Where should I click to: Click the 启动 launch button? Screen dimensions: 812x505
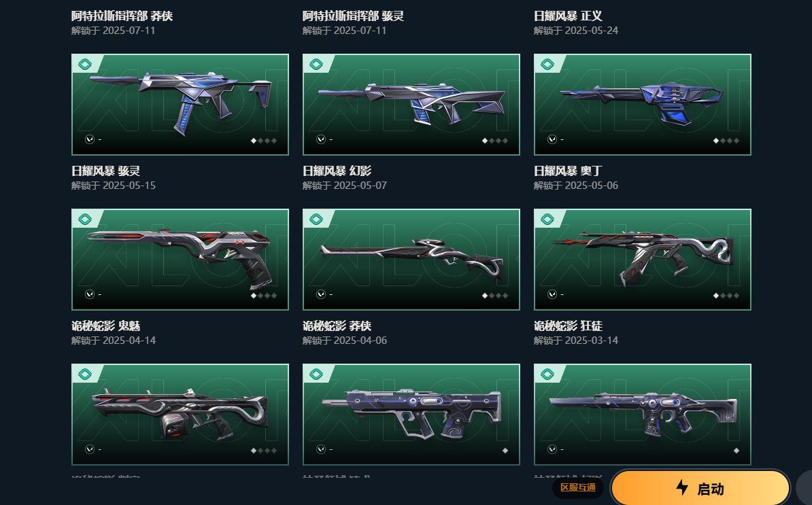pos(700,487)
